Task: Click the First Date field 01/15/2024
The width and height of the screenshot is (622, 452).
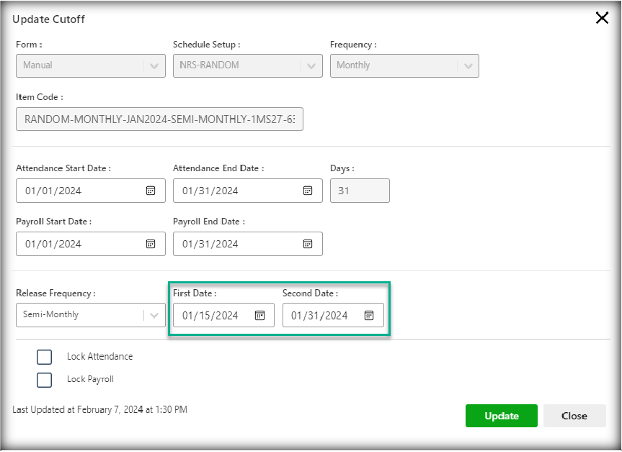Action: [212, 315]
